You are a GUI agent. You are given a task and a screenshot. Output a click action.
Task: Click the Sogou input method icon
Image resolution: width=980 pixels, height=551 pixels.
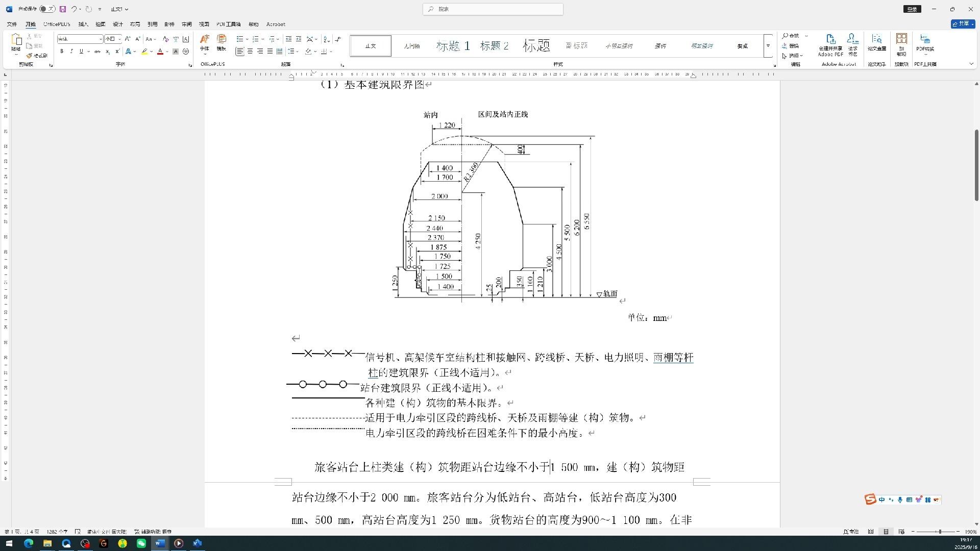pos(870,499)
